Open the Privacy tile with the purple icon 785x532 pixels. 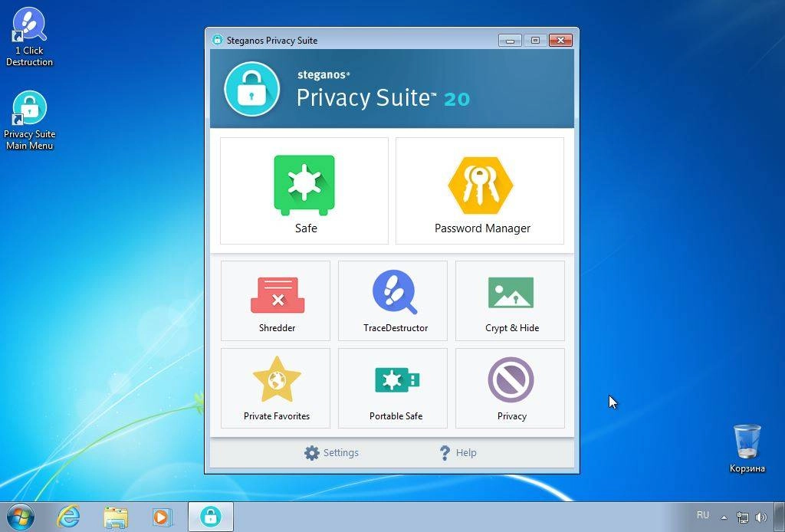click(510, 389)
